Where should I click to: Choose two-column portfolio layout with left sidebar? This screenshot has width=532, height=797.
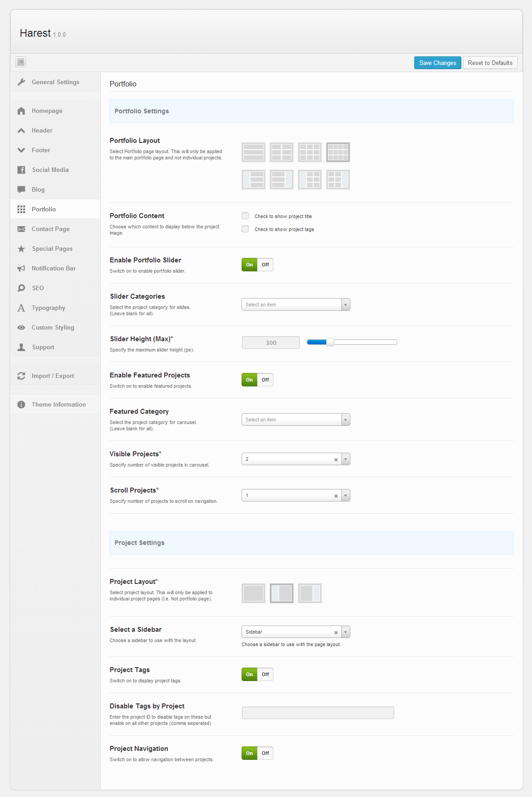310,180
